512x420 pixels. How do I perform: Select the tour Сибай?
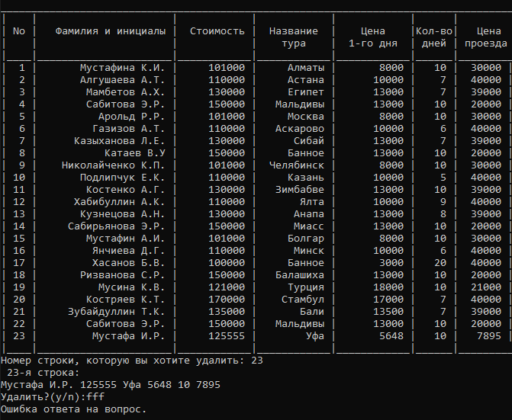click(309, 141)
